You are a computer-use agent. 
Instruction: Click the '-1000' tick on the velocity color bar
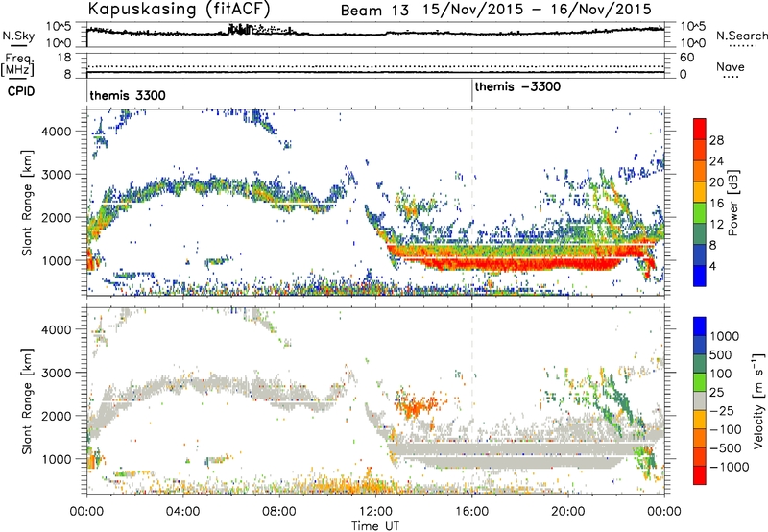pos(729,467)
